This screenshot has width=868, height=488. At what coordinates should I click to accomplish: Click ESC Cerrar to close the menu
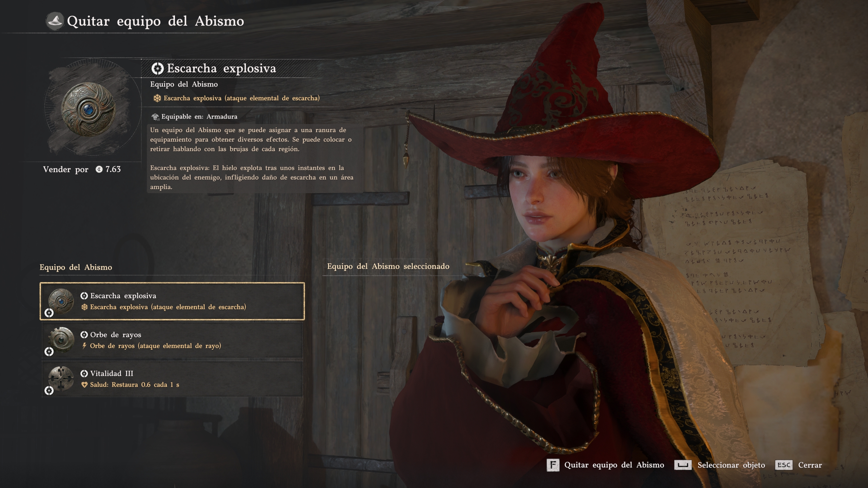[798, 465]
